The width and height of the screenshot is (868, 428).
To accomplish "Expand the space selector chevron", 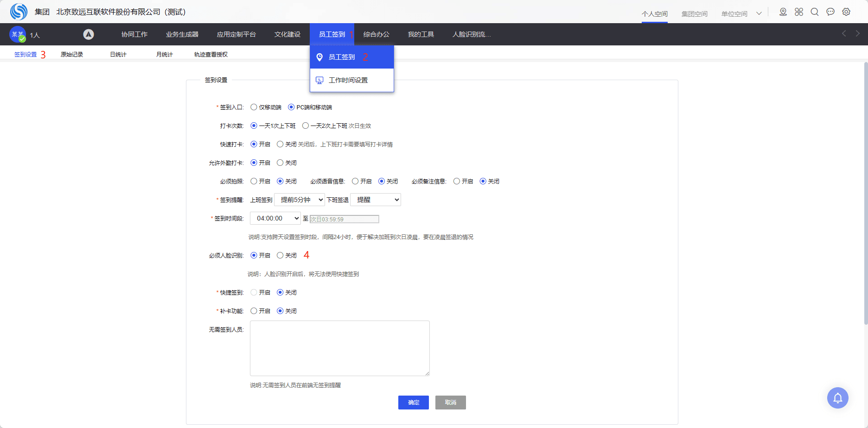I will coord(759,13).
